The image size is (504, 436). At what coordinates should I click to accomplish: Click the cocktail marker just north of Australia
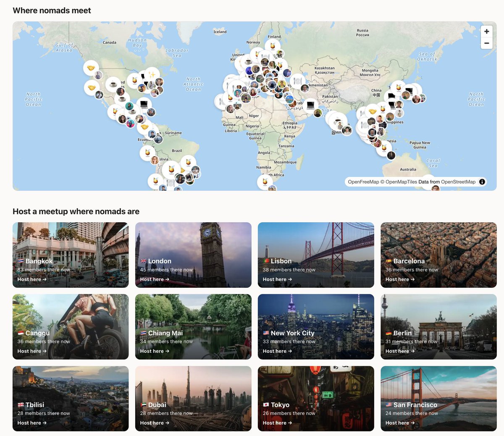pyautogui.click(x=383, y=148)
